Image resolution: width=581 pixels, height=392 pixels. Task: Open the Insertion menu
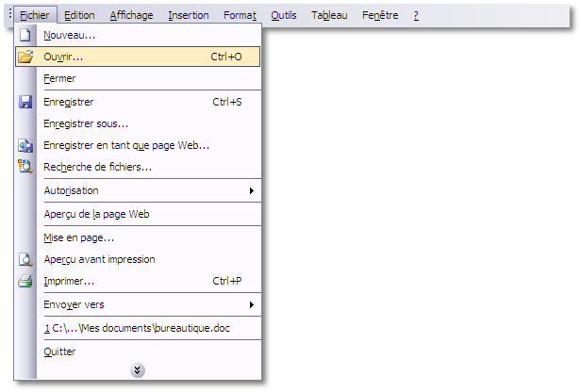(189, 15)
